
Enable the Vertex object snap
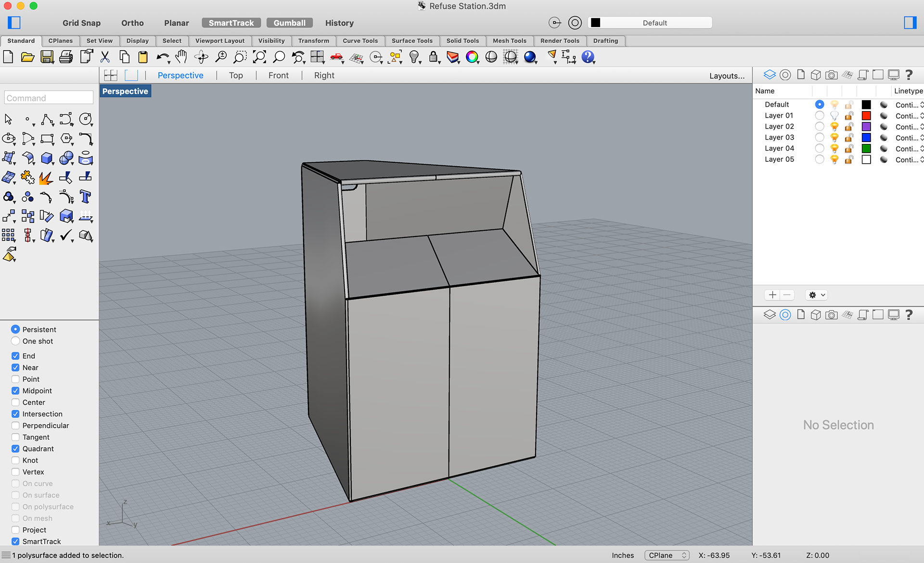[x=15, y=472]
